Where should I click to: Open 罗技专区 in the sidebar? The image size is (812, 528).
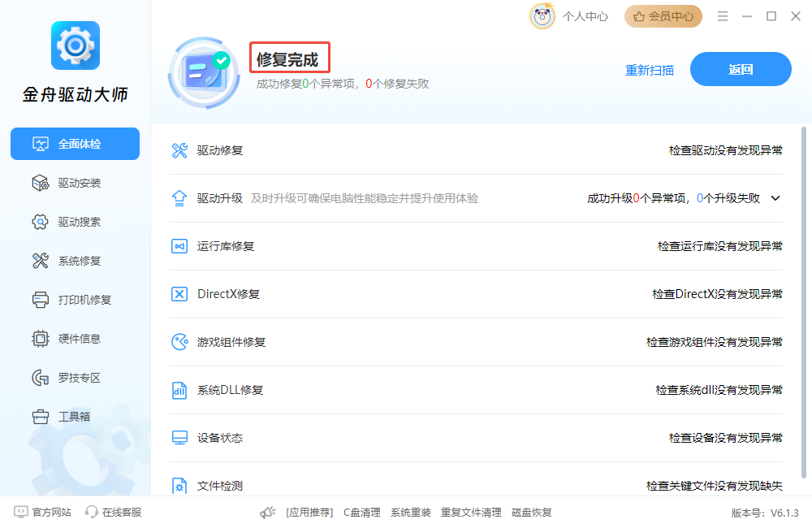point(75,378)
